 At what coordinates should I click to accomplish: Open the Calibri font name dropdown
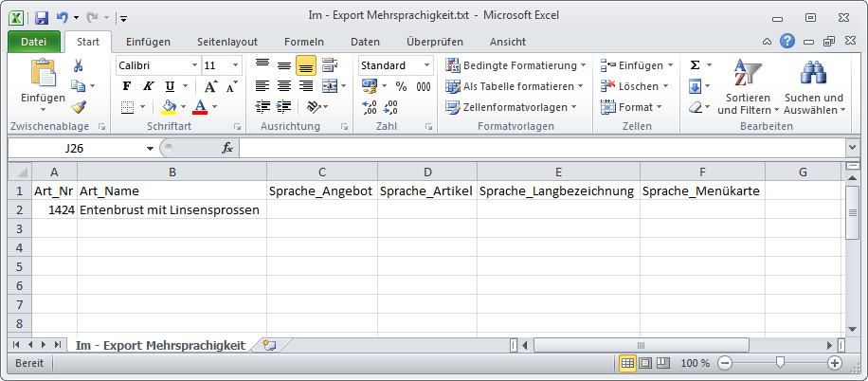[195, 65]
